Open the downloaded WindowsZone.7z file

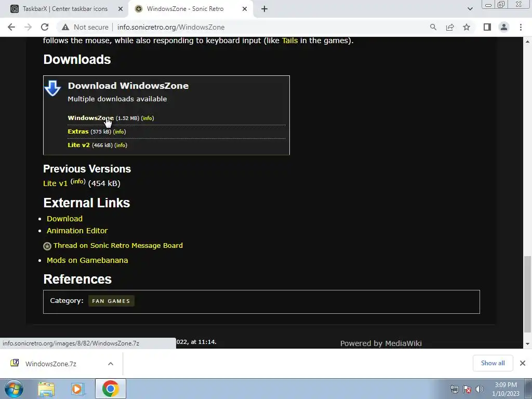(x=51, y=364)
